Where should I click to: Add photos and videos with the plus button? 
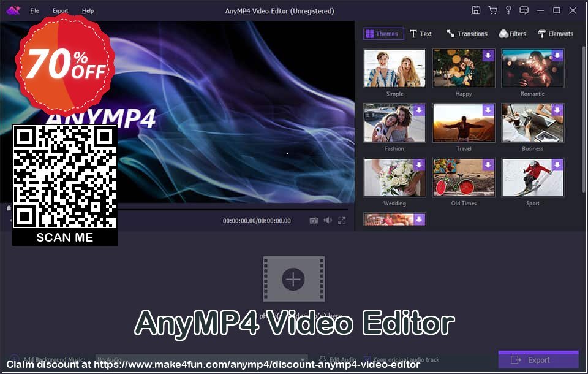(293, 279)
